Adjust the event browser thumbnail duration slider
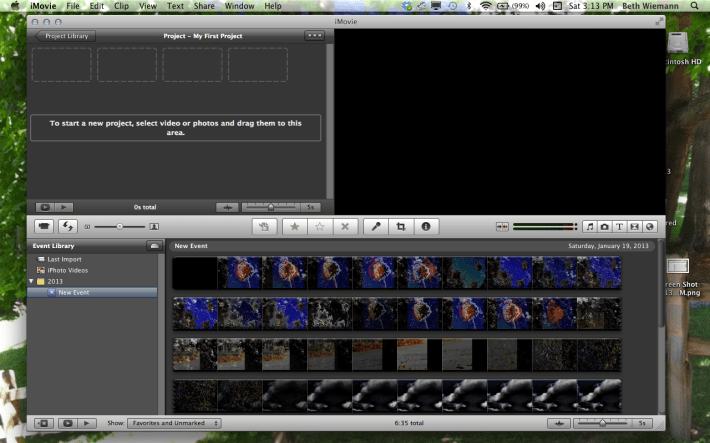This screenshot has height=443, width=710. coord(602,423)
